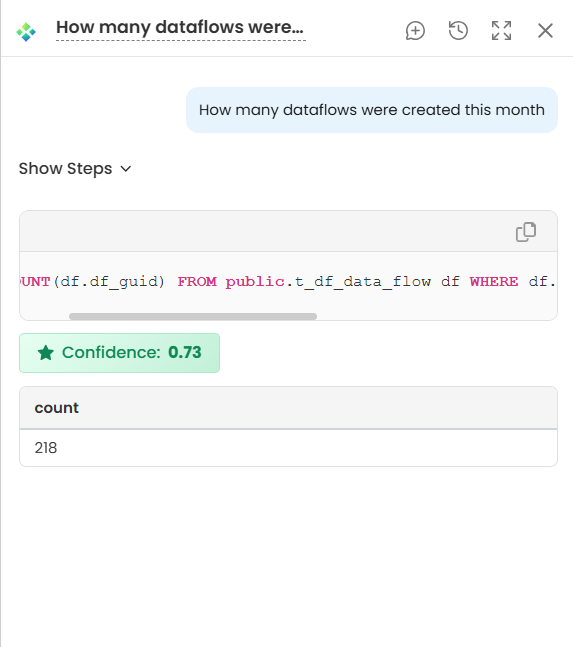The height and width of the screenshot is (647, 573).
Task: Select the count column header
Action: 57,408
